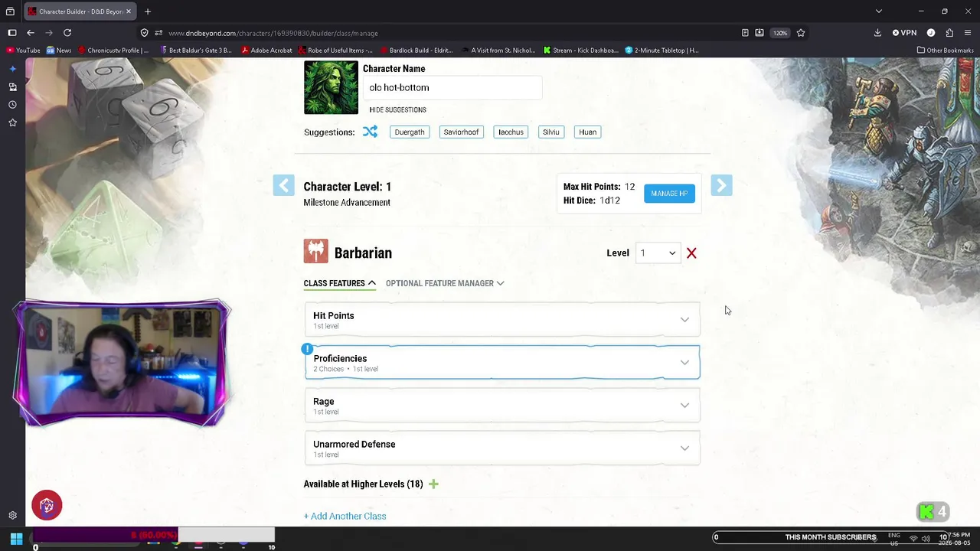Image resolution: width=980 pixels, height=551 pixels.
Task: Click the randomize name suggestions shuffle icon
Action: click(x=370, y=132)
